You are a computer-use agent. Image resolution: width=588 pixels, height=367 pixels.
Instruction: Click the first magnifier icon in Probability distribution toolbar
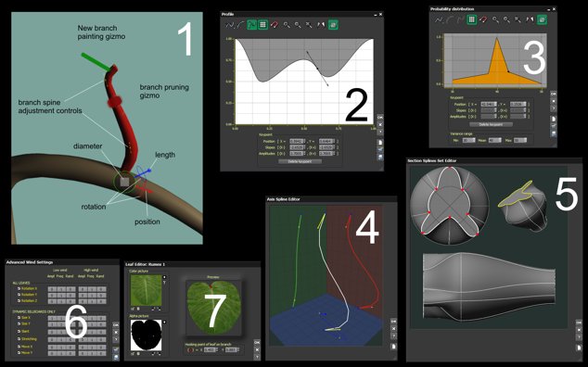(x=495, y=19)
